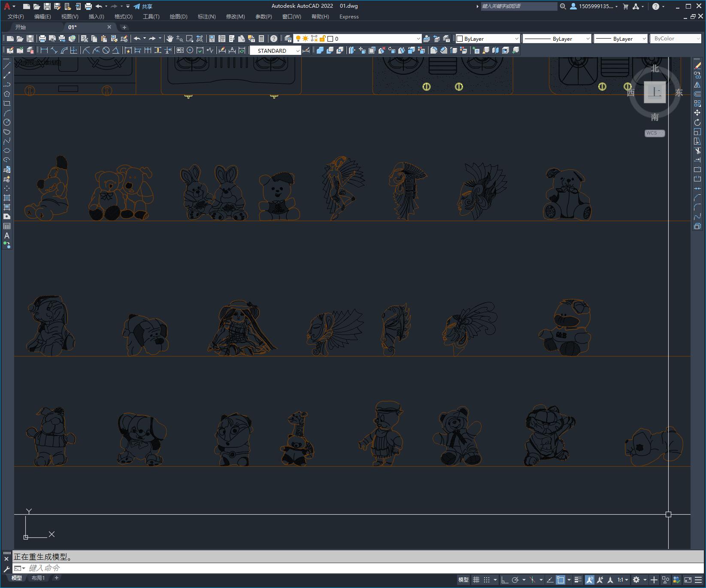Click the 模型 status bar button

[464, 580]
